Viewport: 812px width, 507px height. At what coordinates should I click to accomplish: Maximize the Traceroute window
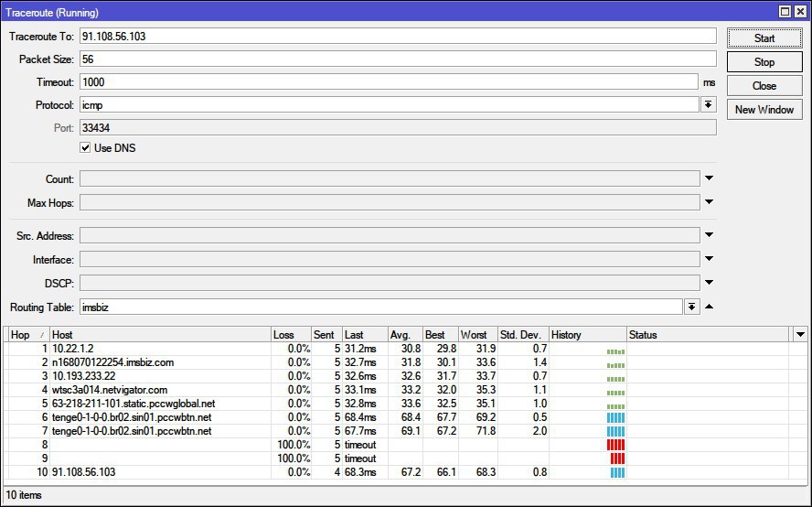pos(785,12)
